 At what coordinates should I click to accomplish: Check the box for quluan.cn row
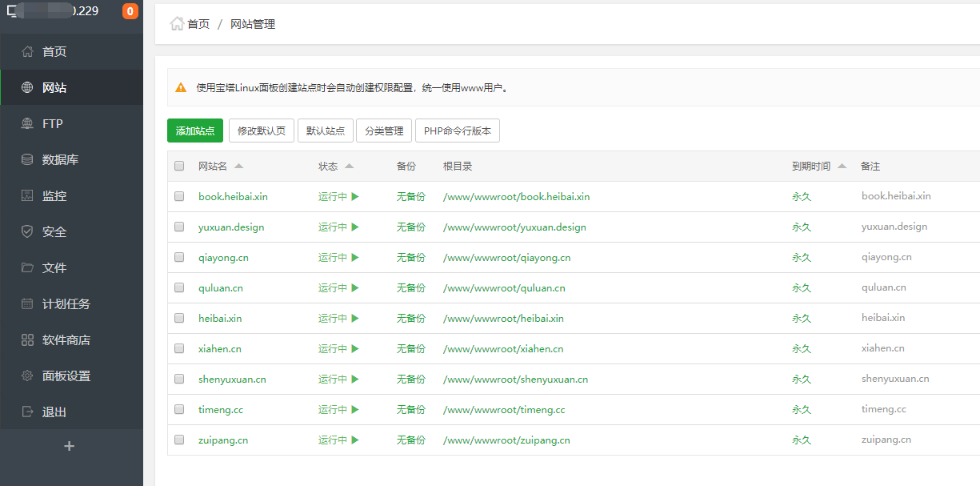(179, 287)
